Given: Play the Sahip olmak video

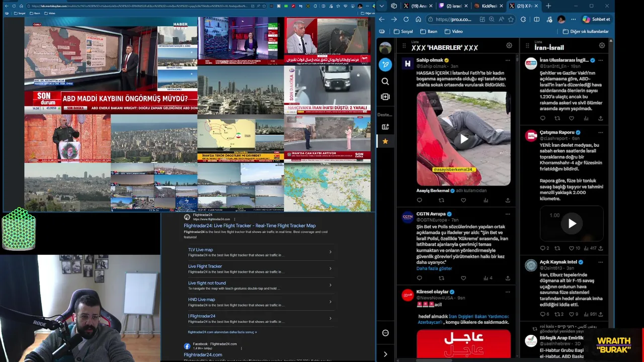Looking at the screenshot, I should (463, 139).
